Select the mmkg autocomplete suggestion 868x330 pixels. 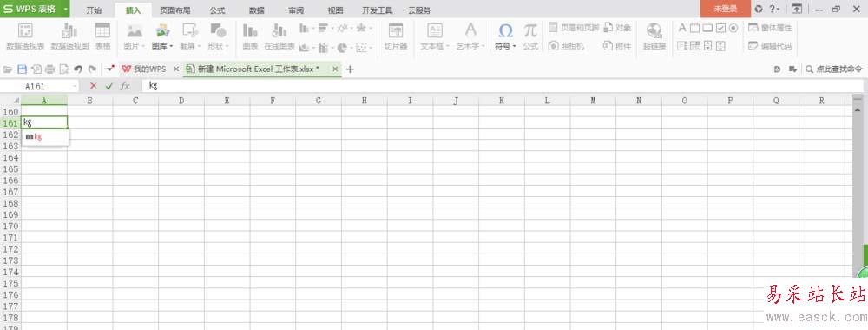coord(45,136)
